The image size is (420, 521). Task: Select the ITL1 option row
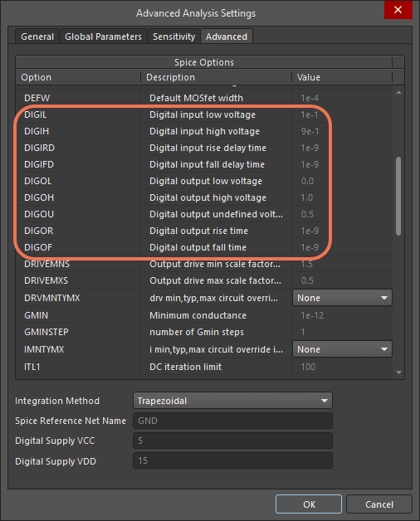pyautogui.click(x=204, y=367)
